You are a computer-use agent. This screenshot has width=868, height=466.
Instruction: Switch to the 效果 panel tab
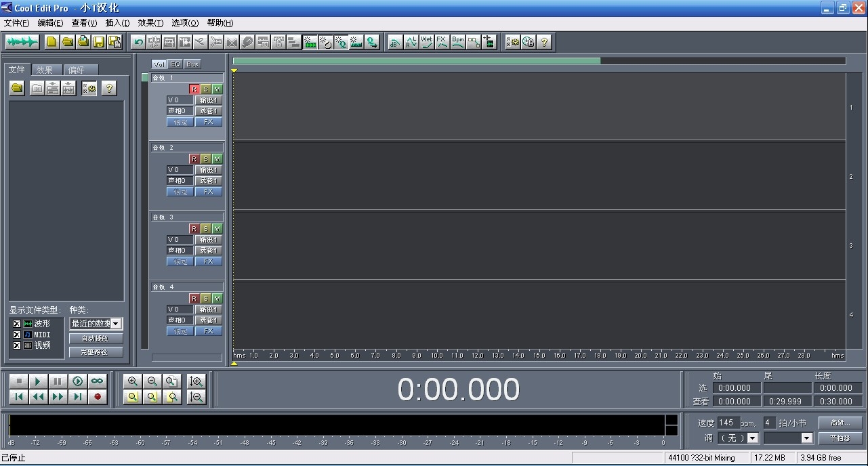click(x=45, y=70)
